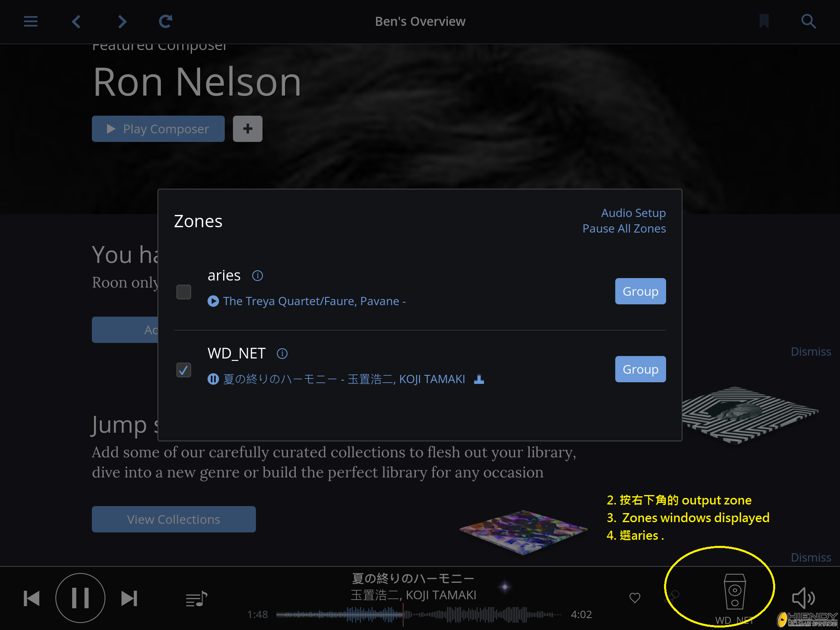Check the aries zone checkbox
The width and height of the screenshot is (840, 630).
tap(184, 292)
